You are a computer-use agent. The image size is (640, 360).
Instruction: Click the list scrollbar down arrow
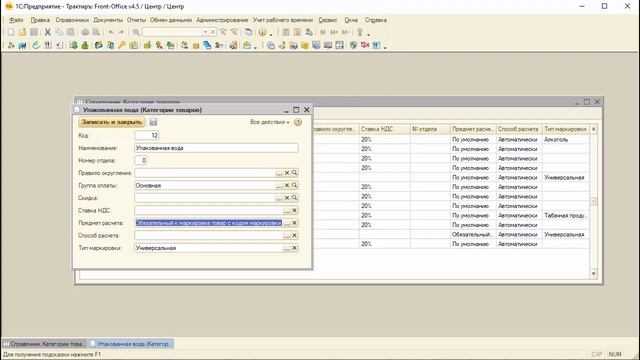[593, 273]
